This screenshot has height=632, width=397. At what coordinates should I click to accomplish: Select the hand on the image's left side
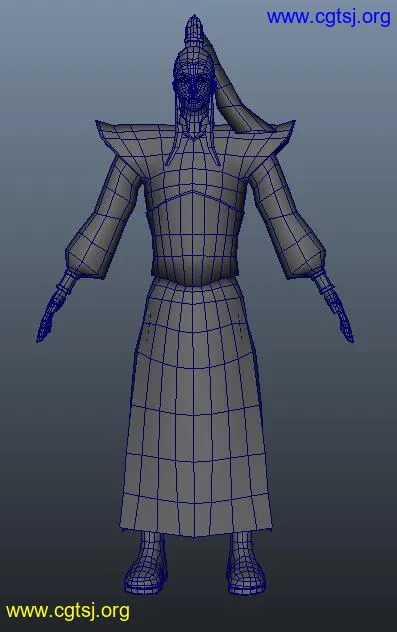(51, 314)
